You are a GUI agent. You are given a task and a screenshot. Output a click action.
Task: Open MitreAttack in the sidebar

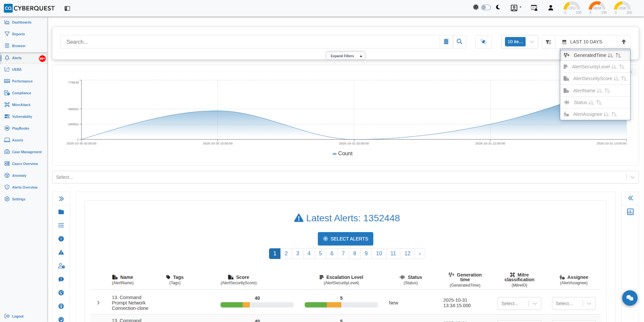click(x=21, y=105)
